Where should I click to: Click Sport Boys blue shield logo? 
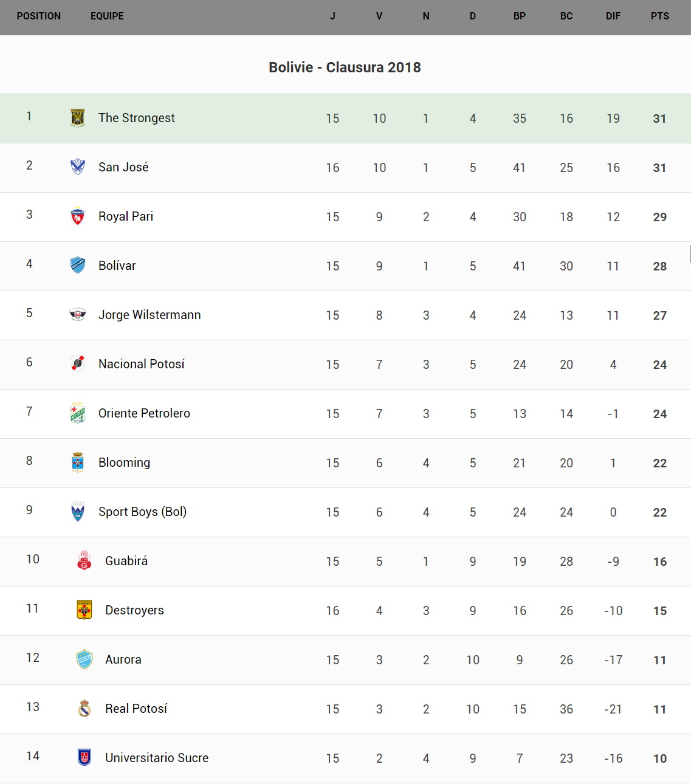pos(78,512)
